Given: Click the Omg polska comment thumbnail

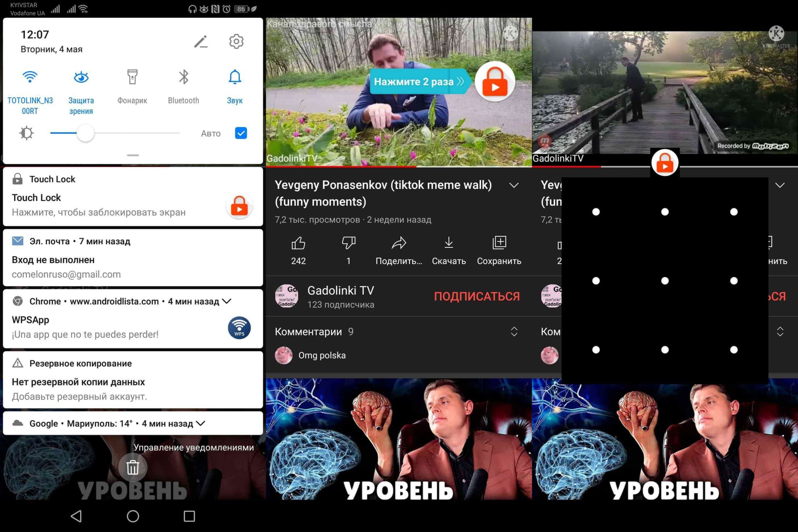Looking at the screenshot, I should click(x=284, y=355).
